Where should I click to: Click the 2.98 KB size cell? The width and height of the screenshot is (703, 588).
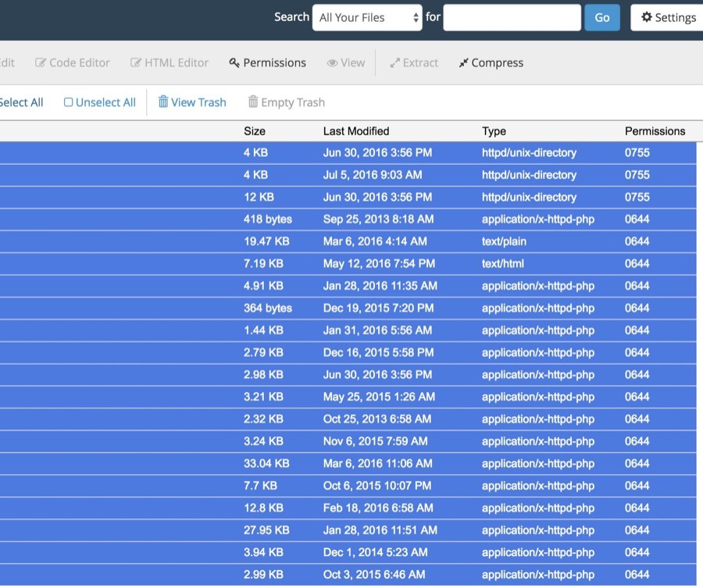click(263, 375)
